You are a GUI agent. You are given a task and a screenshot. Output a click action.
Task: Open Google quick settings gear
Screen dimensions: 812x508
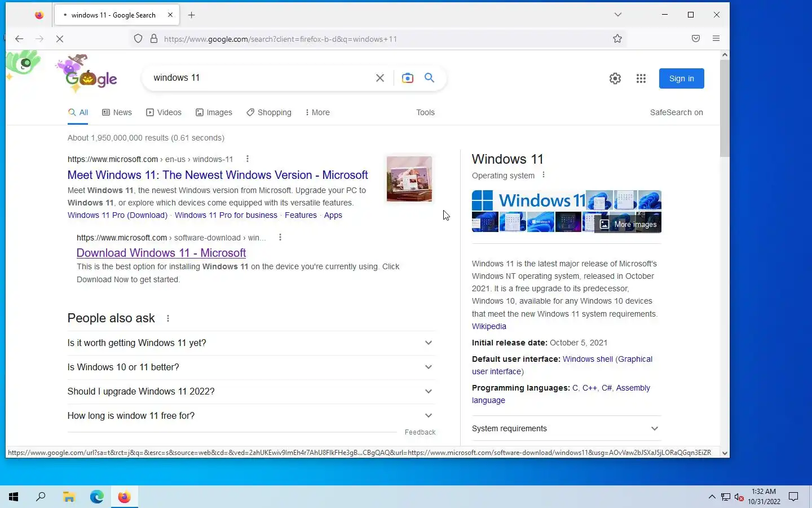coord(615,78)
